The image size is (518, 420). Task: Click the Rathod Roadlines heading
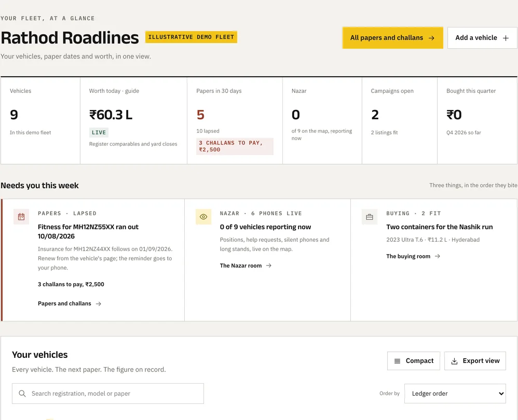[x=70, y=38]
